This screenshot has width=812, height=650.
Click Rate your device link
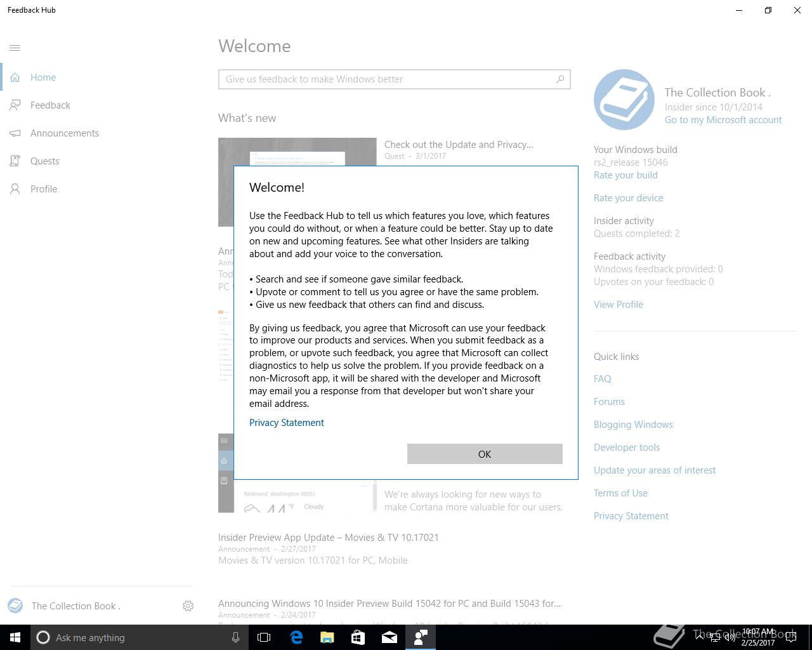click(x=629, y=198)
